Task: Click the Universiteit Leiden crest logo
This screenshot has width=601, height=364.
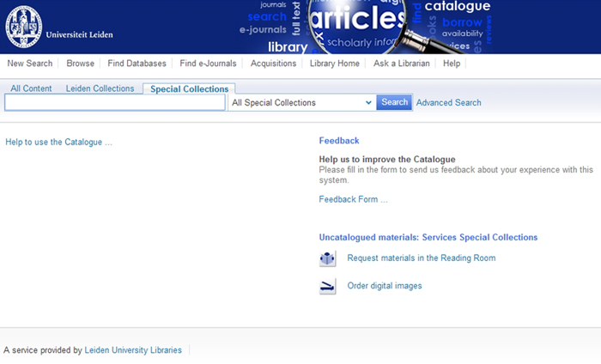Action: (x=23, y=27)
